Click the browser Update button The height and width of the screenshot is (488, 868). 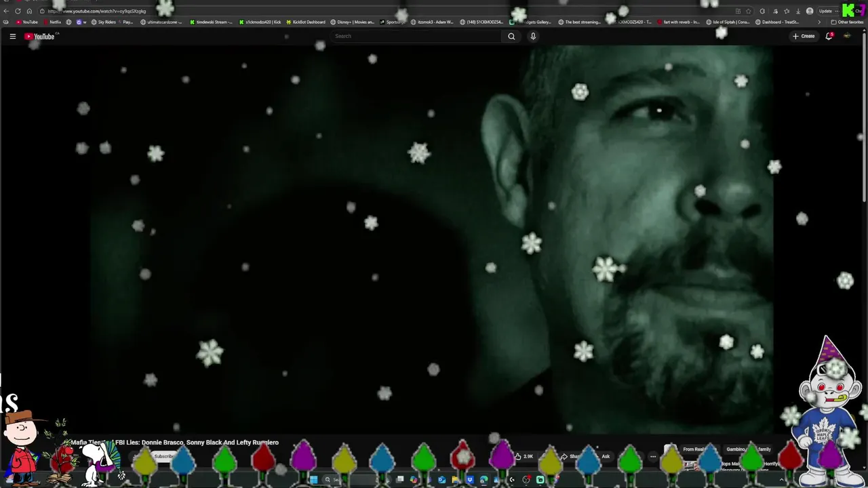pyautogui.click(x=826, y=11)
